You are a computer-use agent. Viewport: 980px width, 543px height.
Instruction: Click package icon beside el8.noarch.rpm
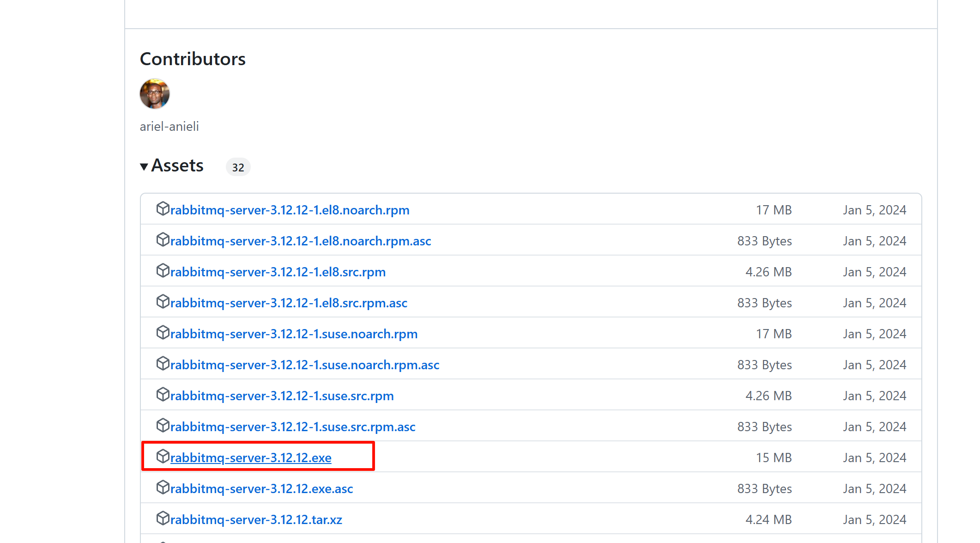163,209
